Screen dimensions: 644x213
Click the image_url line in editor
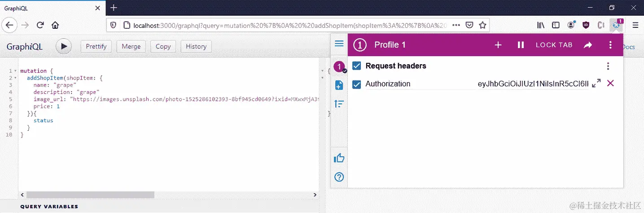[176, 99]
